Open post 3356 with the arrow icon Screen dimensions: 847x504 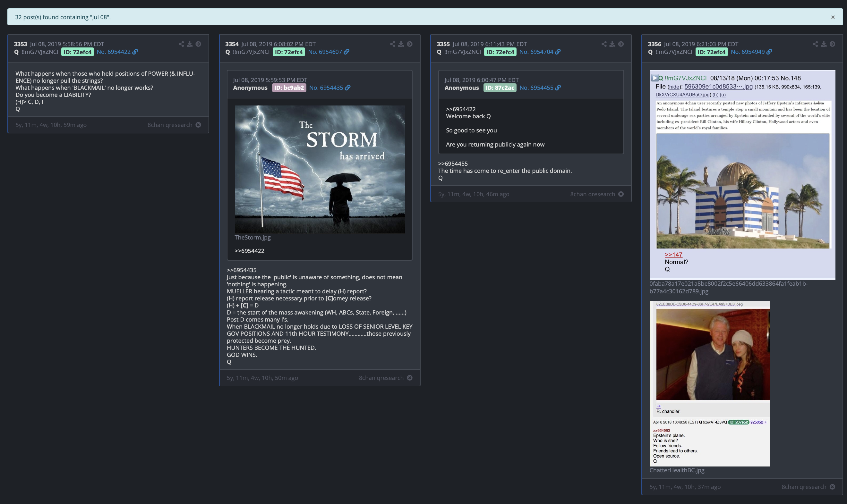pyautogui.click(x=832, y=44)
